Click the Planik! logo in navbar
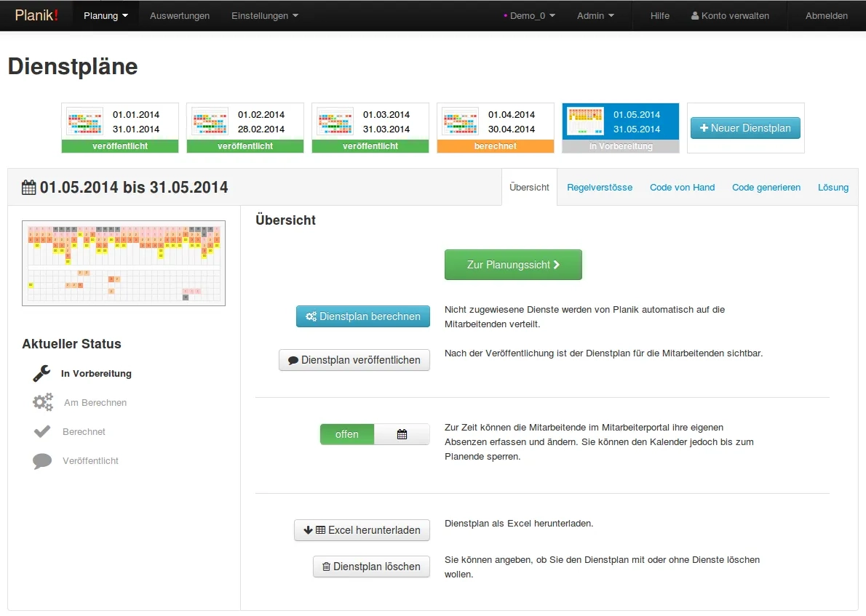 [x=36, y=15]
